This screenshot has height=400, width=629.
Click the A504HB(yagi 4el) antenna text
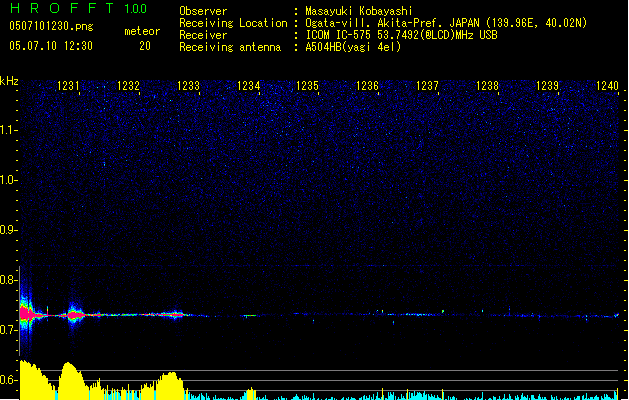coord(353,47)
